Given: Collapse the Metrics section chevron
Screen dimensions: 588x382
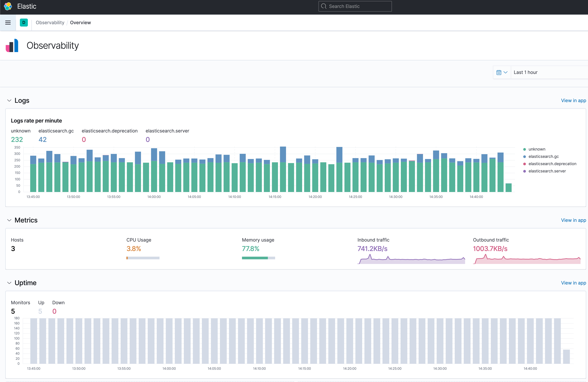Looking at the screenshot, I should [9, 220].
